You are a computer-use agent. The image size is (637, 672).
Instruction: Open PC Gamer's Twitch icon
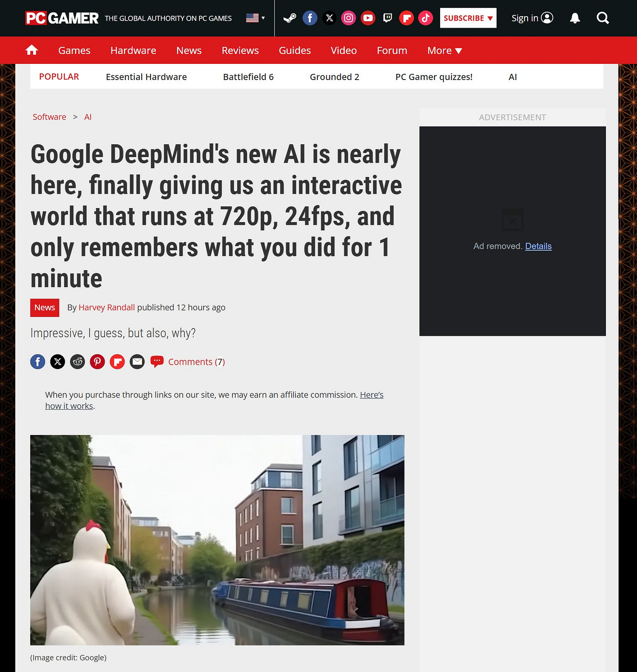(x=387, y=18)
